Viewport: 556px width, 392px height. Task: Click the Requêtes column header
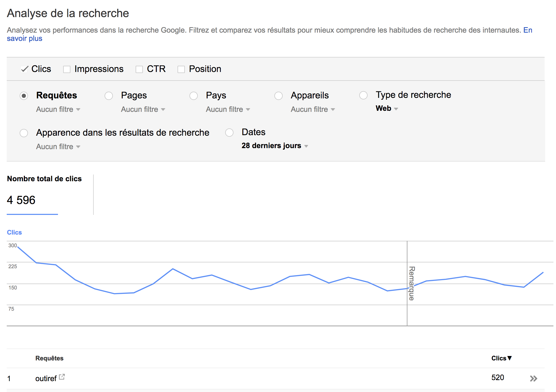(49, 358)
